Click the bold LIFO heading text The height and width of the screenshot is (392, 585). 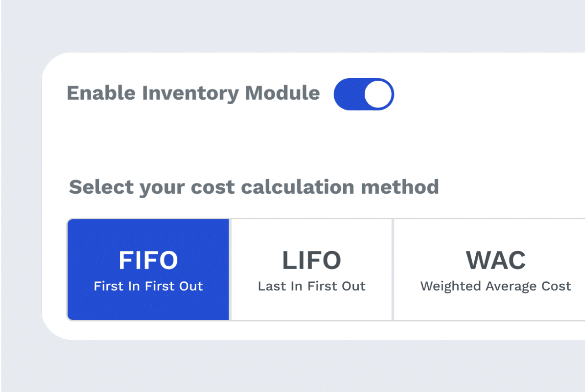tap(312, 260)
